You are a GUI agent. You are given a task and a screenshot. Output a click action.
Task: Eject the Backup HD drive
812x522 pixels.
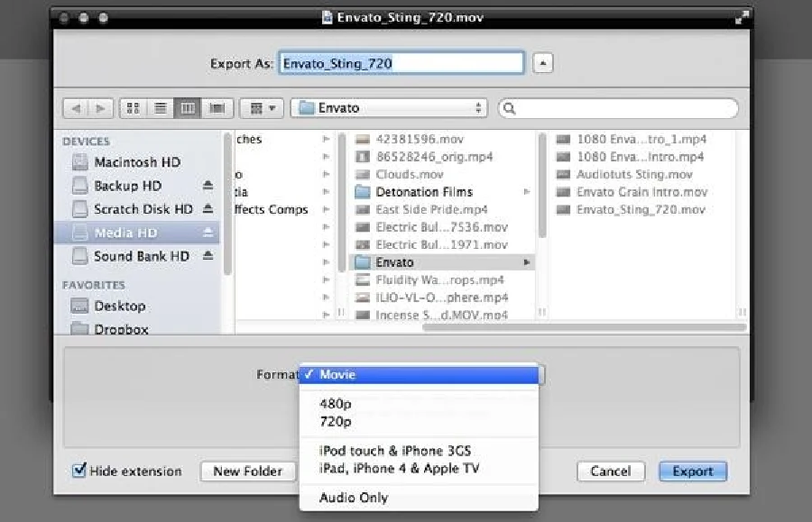tap(208, 186)
